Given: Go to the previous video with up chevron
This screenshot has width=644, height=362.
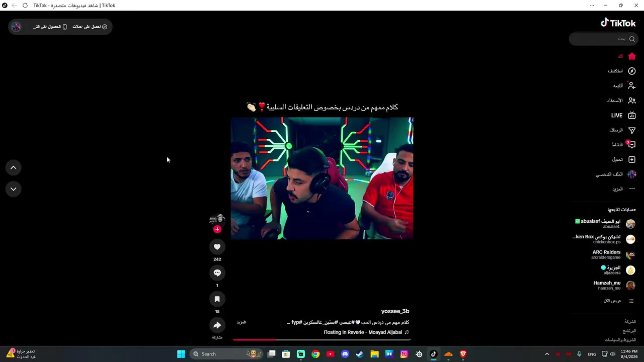Looking at the screenshot, I should click(x=14, y=167).
